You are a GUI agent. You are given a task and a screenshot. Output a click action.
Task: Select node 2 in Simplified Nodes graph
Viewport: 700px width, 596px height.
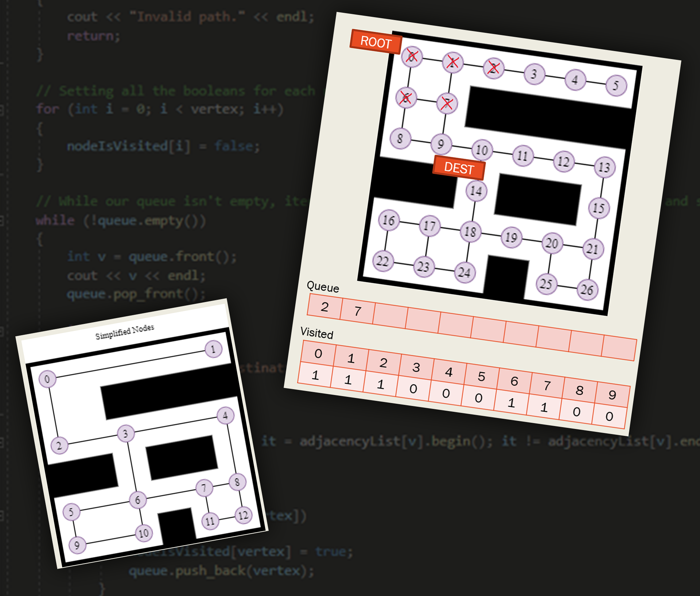[59, 445]
